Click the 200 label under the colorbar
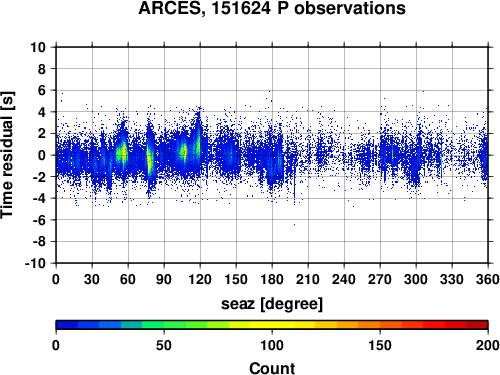Screen dimensions: 500x375 click(x=488, y=345)
